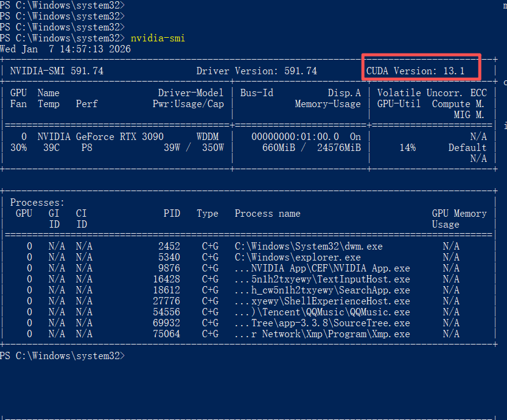This screenshot has width=507, height=420.
Task: Click the WDDM driver model value
Action: coord(208,137)
